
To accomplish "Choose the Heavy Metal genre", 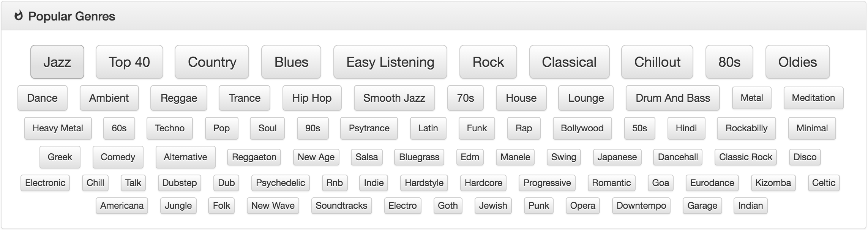I will tap(58, 128).
